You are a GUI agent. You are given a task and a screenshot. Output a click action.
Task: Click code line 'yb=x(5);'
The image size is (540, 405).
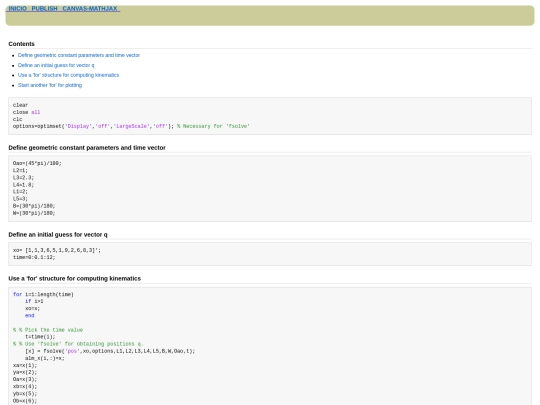25,394
